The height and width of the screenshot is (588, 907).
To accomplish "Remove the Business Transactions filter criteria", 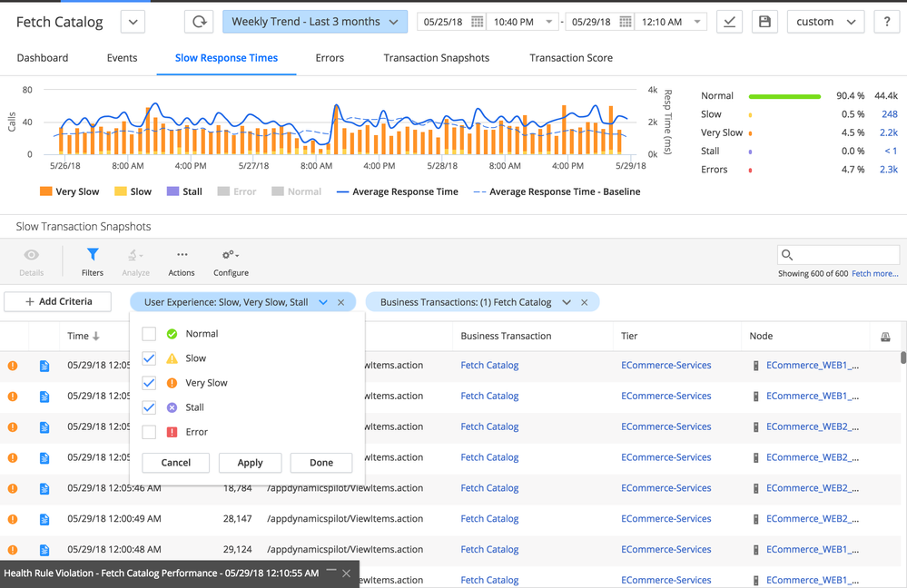I will point(585,302).
